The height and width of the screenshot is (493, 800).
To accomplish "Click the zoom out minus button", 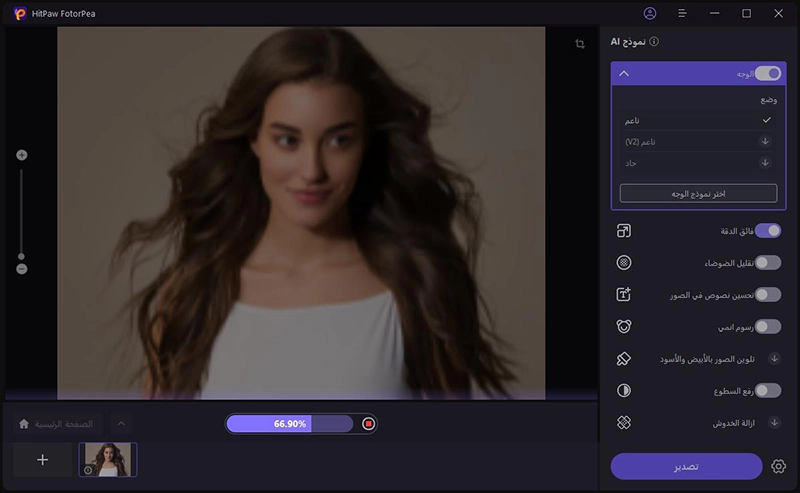I will click(x=22, y=269).
